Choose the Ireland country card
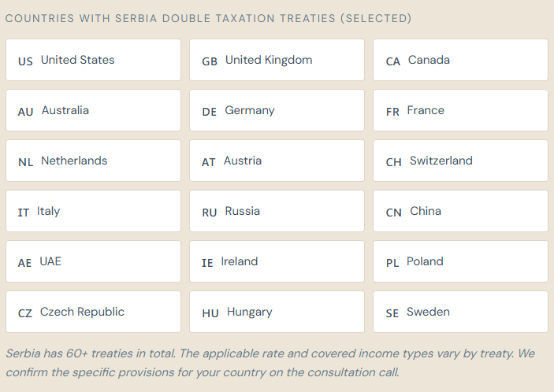 coord(277,261)
